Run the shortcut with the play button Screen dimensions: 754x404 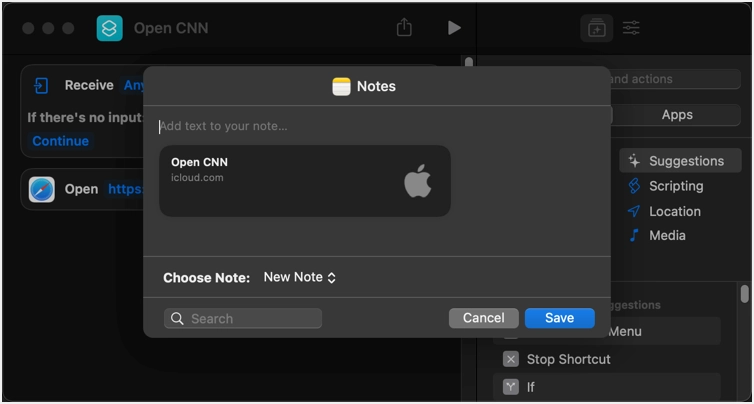pos(454,27)
